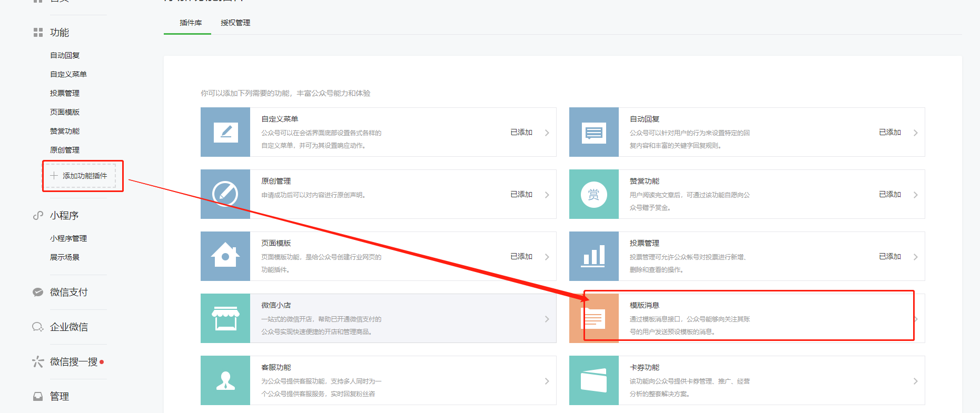Open 微信搜一搜 sidebar section
This screenshot has width=980, height=413.
pos(73,361)
